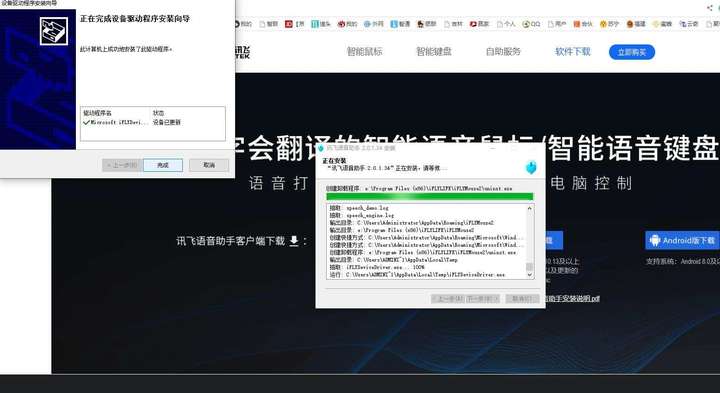Click the Android robot icon
This screenshot has height=393, width=720.
tap(655, 241)
